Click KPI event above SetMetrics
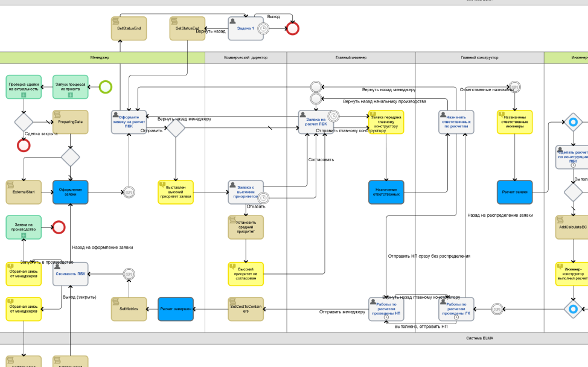Viewport: 588px width, 367px height. click(x=129, y=274)
